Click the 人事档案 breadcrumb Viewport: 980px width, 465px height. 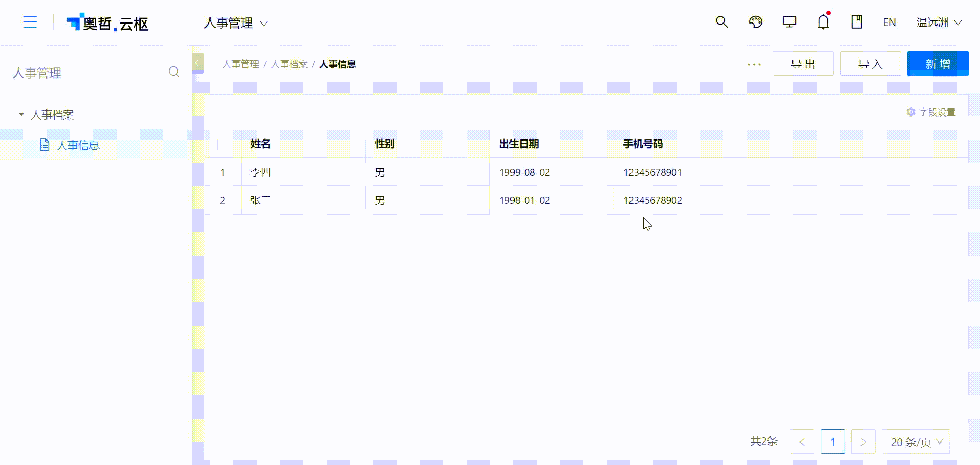289,64
